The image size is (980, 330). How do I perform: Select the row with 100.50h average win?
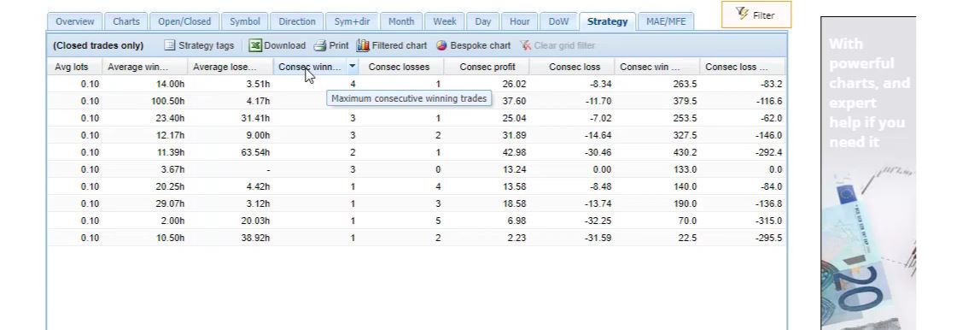(417, 101)
